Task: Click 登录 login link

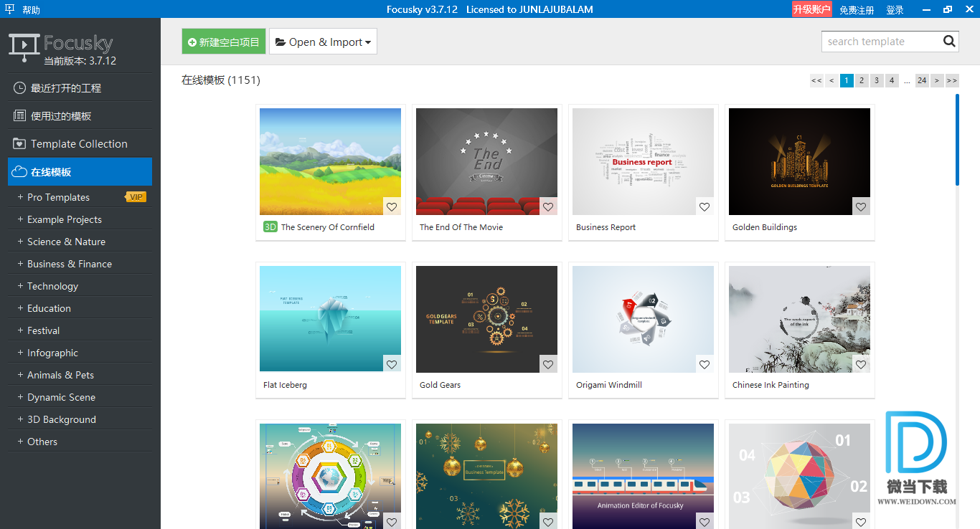Action: (x=895, y=10)
